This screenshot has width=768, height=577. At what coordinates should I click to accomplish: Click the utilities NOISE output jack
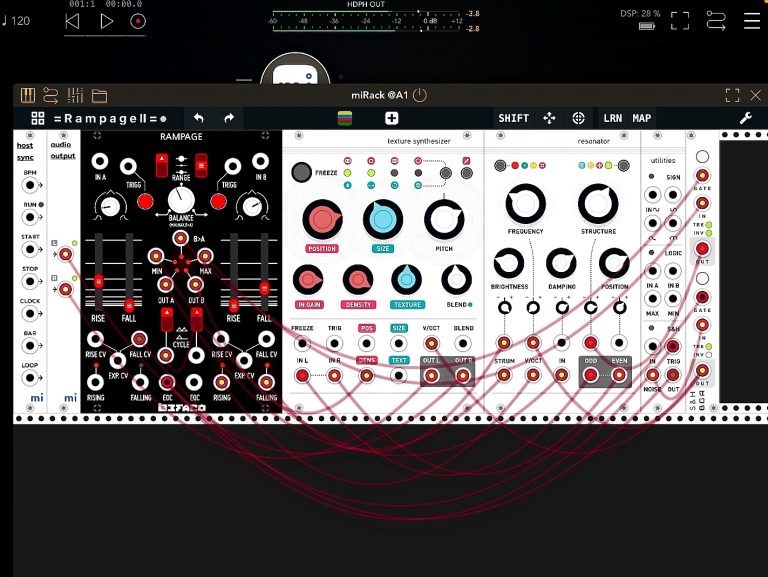coord(652,375)
